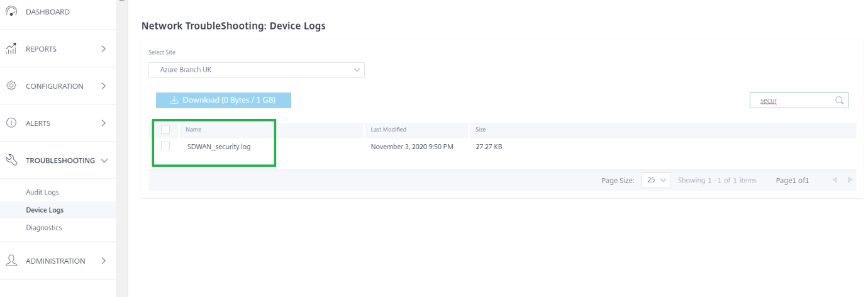Check the SDWAN_security.log row checkbox
This screenshot has width=868, height=297.
point(165,146)
